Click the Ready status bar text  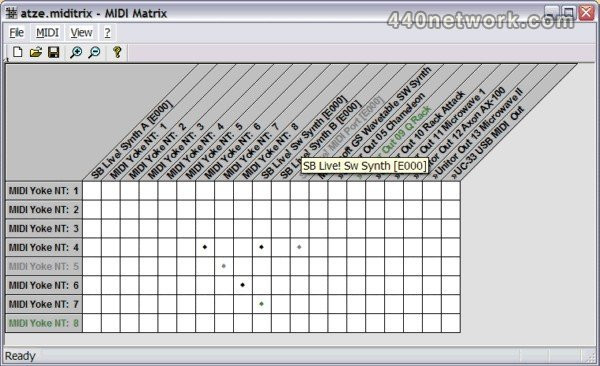[x=20, y=356]
